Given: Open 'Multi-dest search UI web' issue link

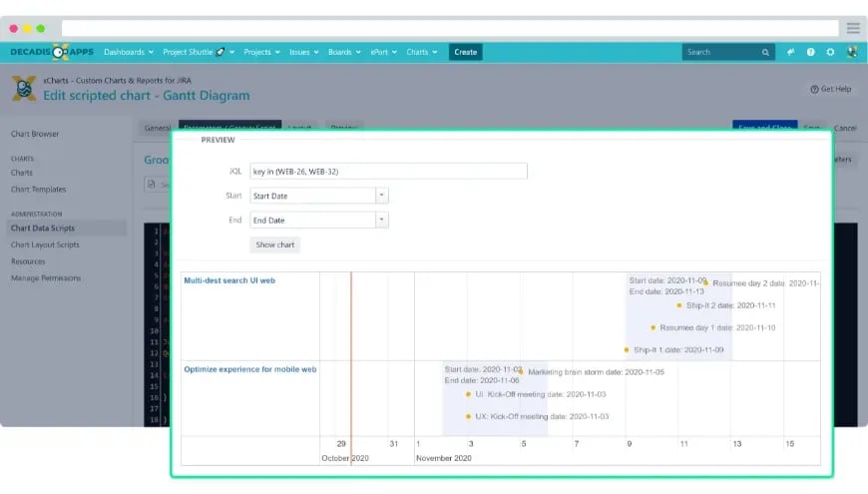Looking at the screenshot, I should point(229,280).
